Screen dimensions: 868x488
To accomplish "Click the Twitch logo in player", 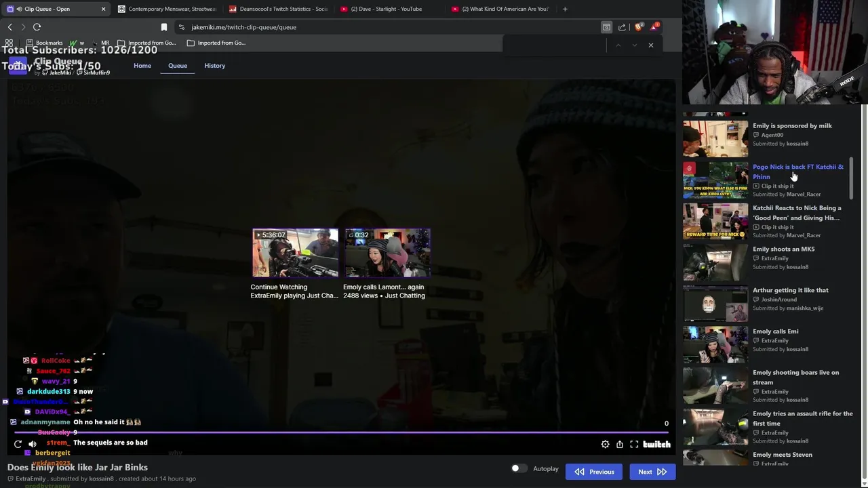I will click(656, 444).
